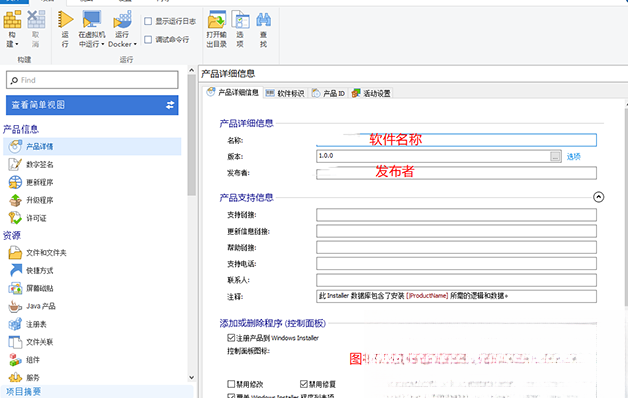Click the sidebar vertical scrollbar thumb
This screenshot has width=628, height=398.
(191, 135)
